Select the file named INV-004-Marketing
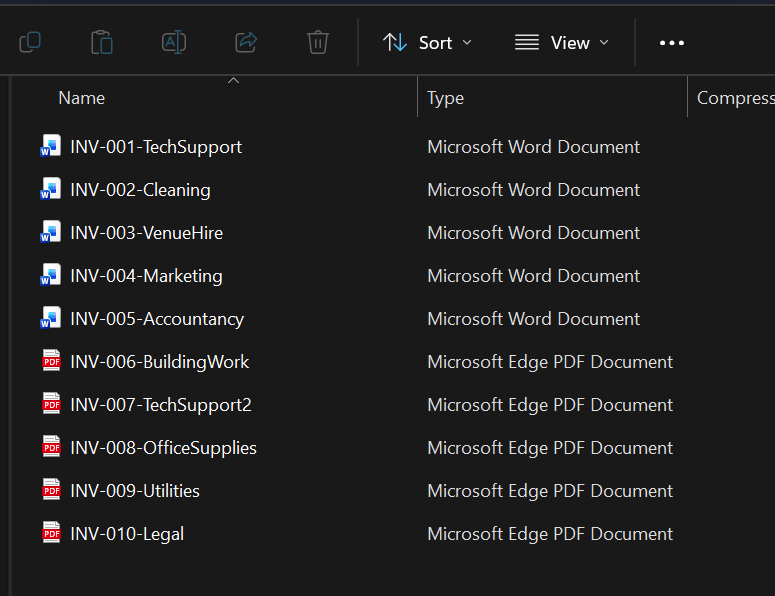Image resolution: width=775 pixels, height=596 pixels. tap(146, 276)
